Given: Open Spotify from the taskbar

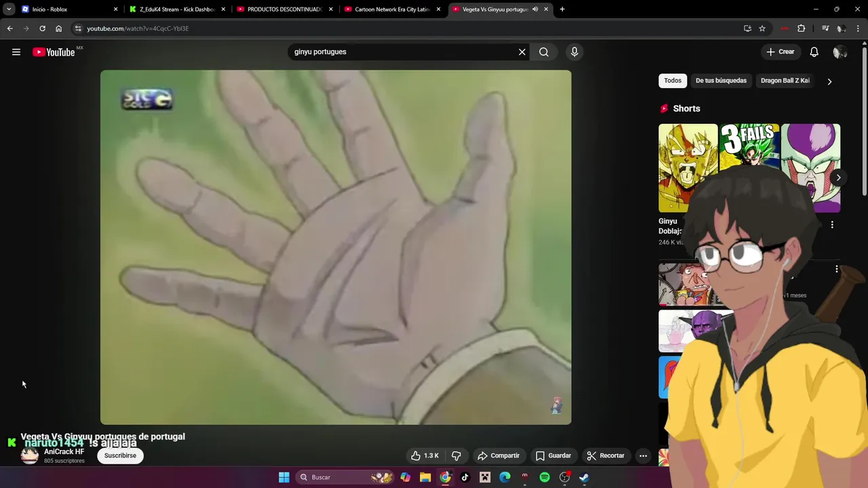Looking at the screenshot, I should pyautogui.click(x=545, y=477).
